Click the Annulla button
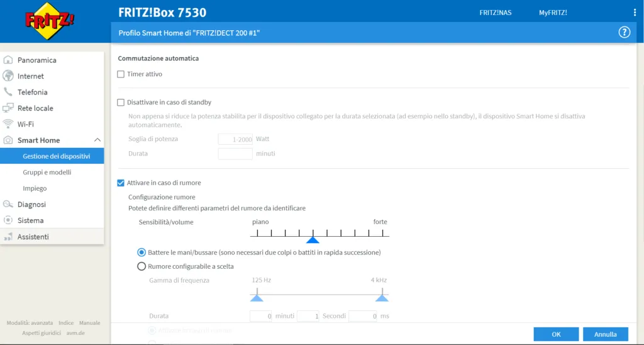 [606, 334]
